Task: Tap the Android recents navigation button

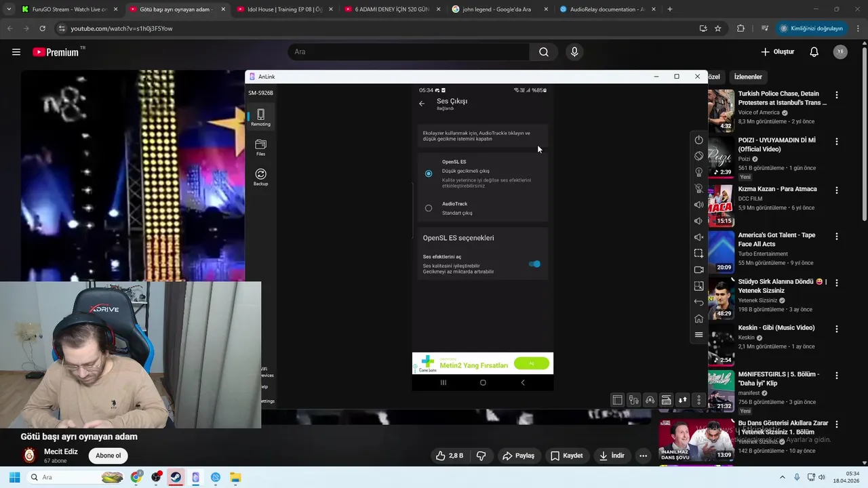Action: pos(443,382)
